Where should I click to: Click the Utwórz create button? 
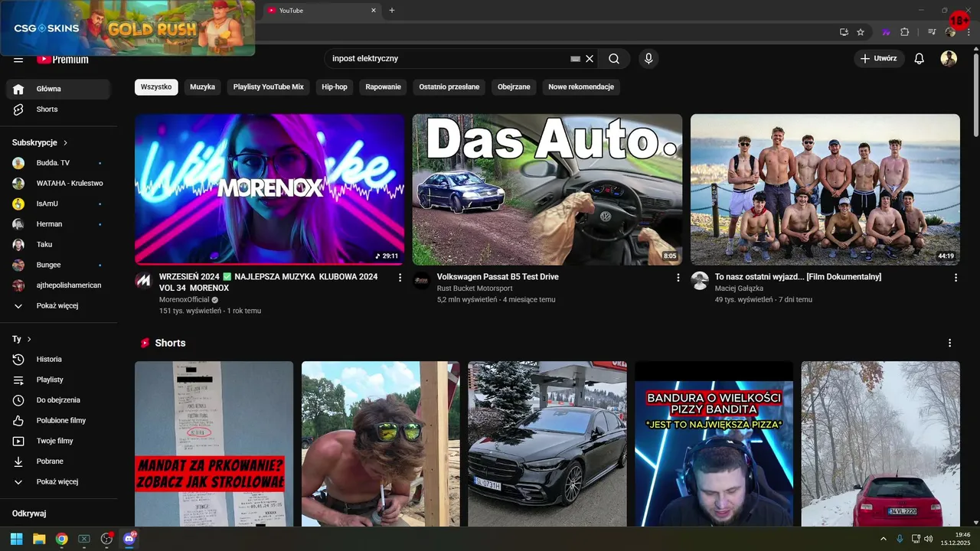tap(879, 58)
